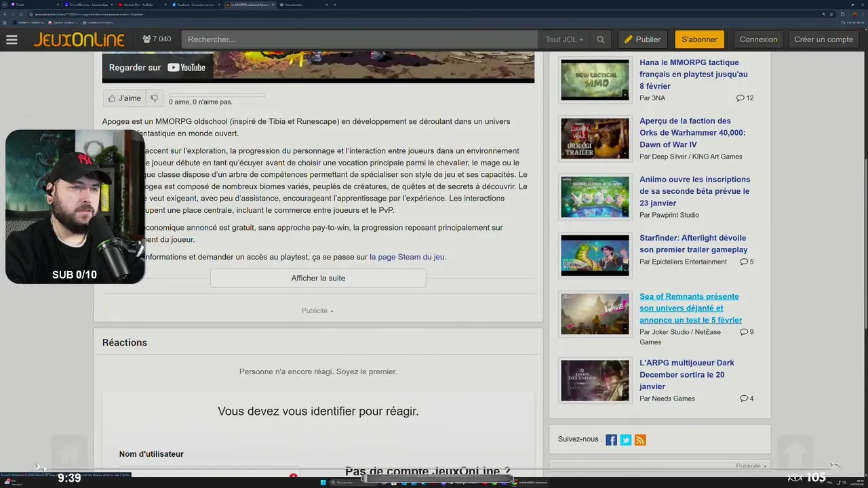Viewport: 868px width, 488px height.
Task: Click Par Needs Games author text
Action: click(x=667, y=399)
